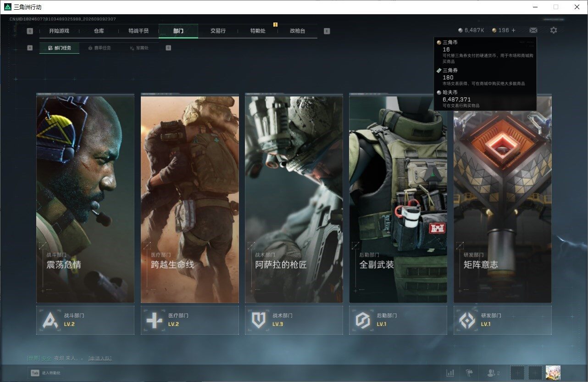Click the first empty squad slot plus

(517, 373)
